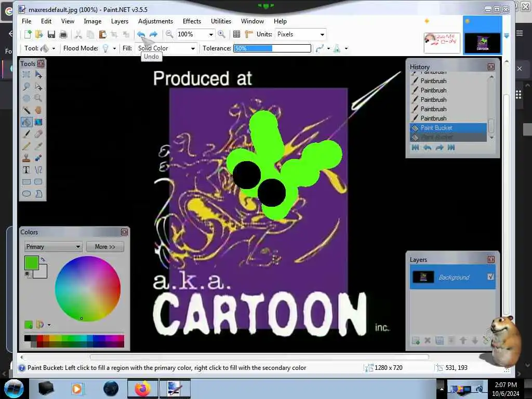Screen dimensions: 532x399
Task: Toggle the rulers display
Action: (x=249, y=34)
